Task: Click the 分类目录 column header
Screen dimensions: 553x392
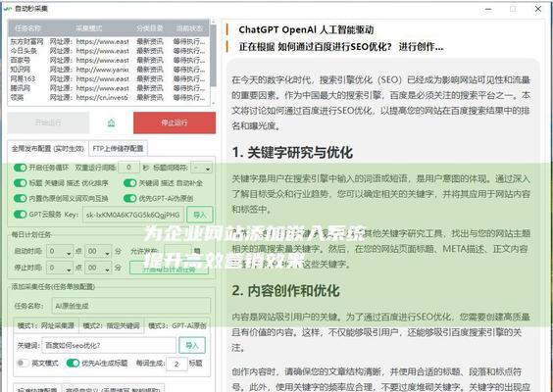Action: [x=150, y=28]
